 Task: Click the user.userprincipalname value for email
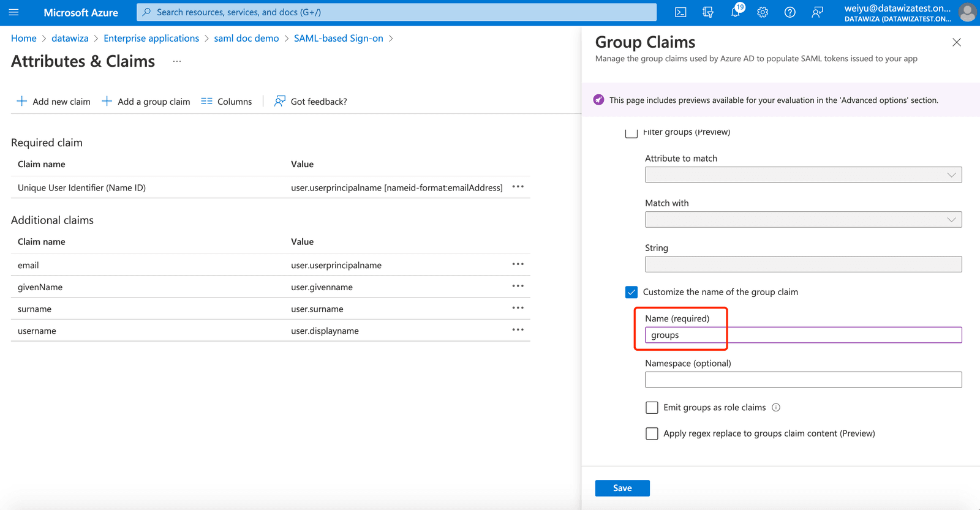[x=336, y=265]
